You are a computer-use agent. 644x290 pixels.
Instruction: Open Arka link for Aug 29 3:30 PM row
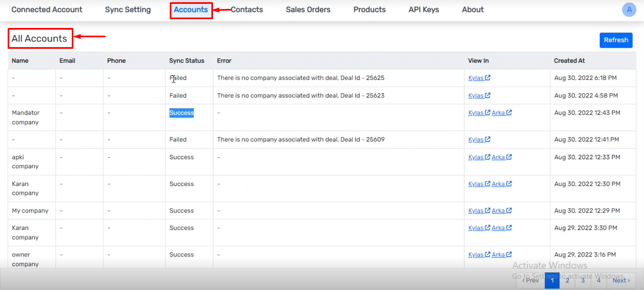(498, 228)
